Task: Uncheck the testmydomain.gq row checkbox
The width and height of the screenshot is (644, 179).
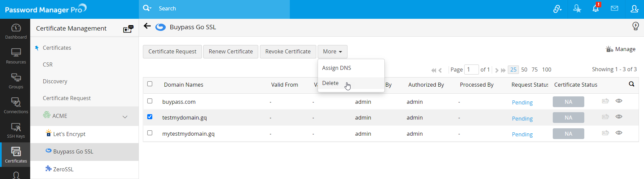Action: (150, 117)
